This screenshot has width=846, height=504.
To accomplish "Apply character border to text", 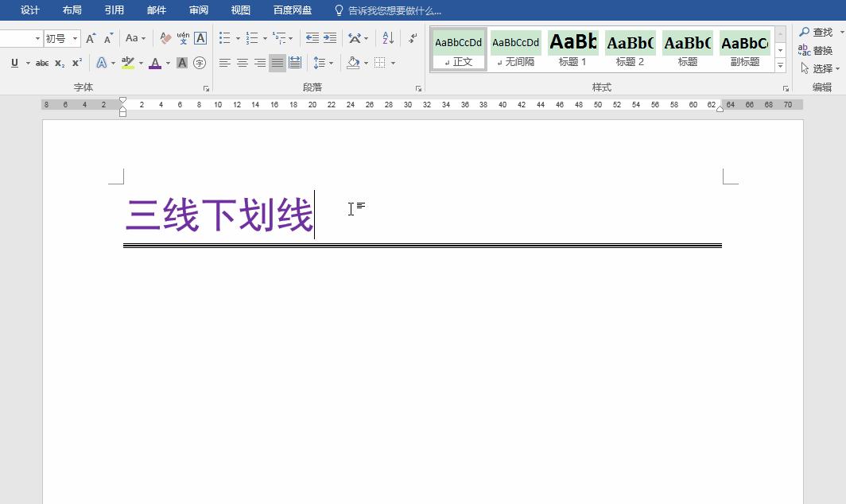I will point(200,37).
